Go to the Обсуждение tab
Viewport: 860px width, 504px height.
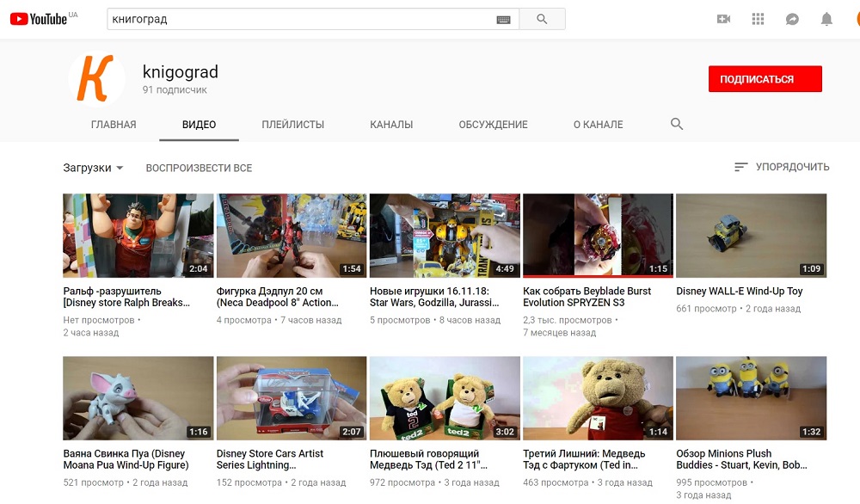(x=493, y=125)
